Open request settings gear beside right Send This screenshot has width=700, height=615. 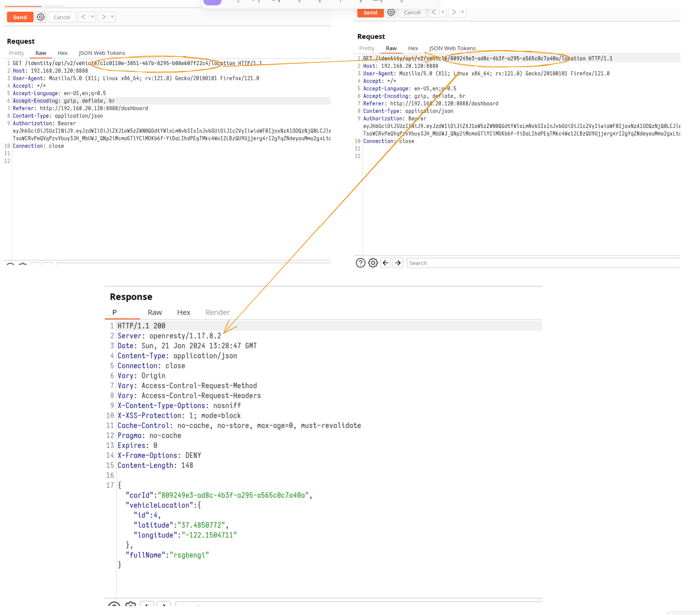(391, 12)
